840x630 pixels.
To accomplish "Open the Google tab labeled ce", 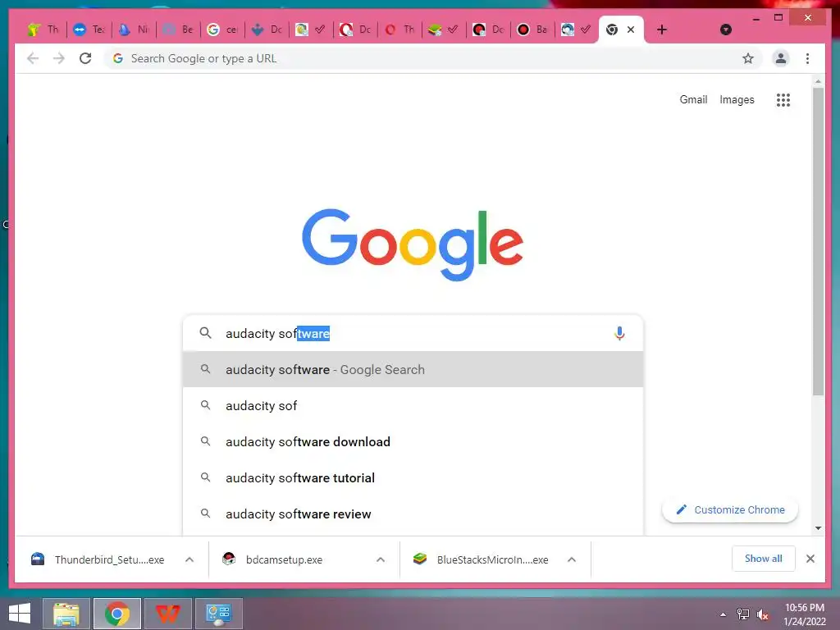I will pyautogui.click(x=222, y=30).
